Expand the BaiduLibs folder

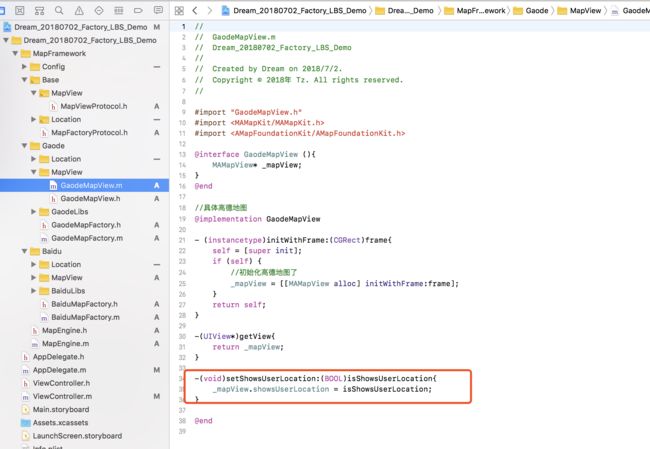click(x=34, y=291)
